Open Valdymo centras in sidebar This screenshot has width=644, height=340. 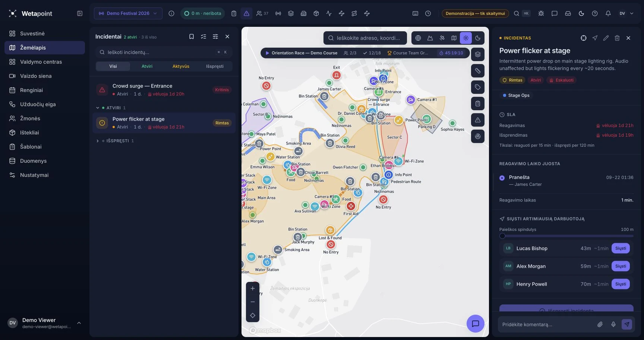coord(45,62)
